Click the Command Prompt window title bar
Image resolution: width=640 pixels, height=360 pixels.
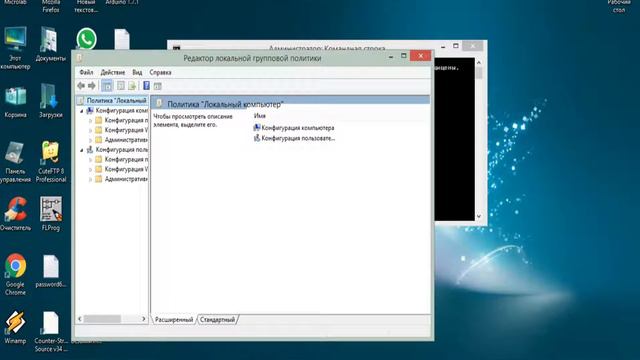coord(327,46)
